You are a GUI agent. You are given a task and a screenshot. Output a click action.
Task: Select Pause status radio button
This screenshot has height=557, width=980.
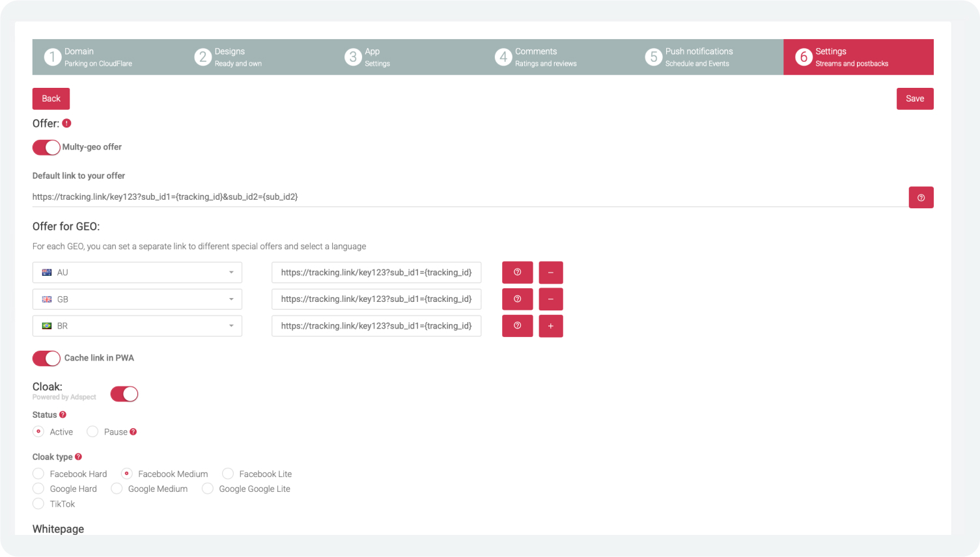point(92,432)
